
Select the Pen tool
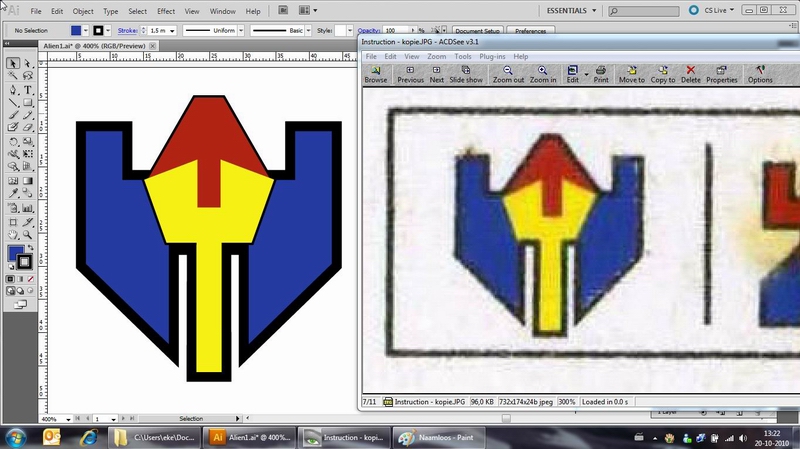(13, 90)
